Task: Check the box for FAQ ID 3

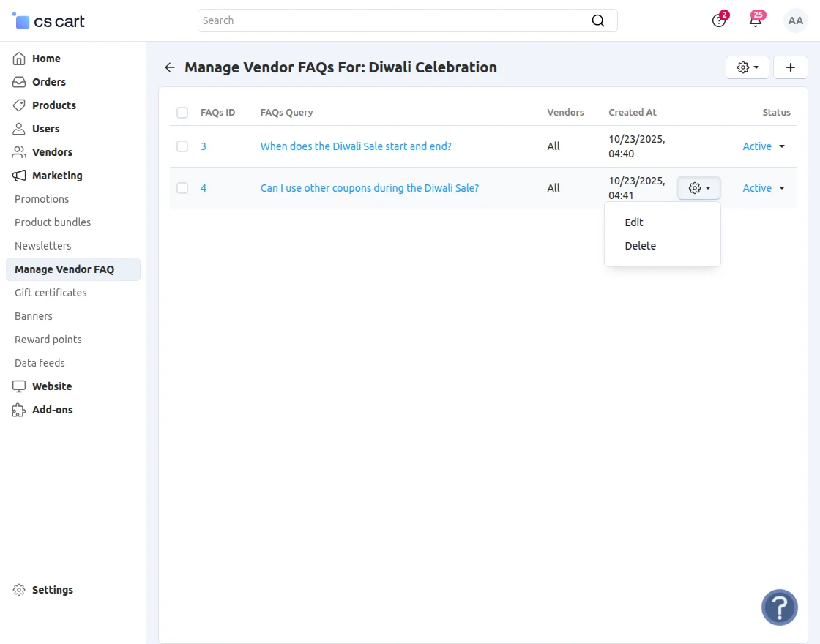Action: tap(182, 146)
